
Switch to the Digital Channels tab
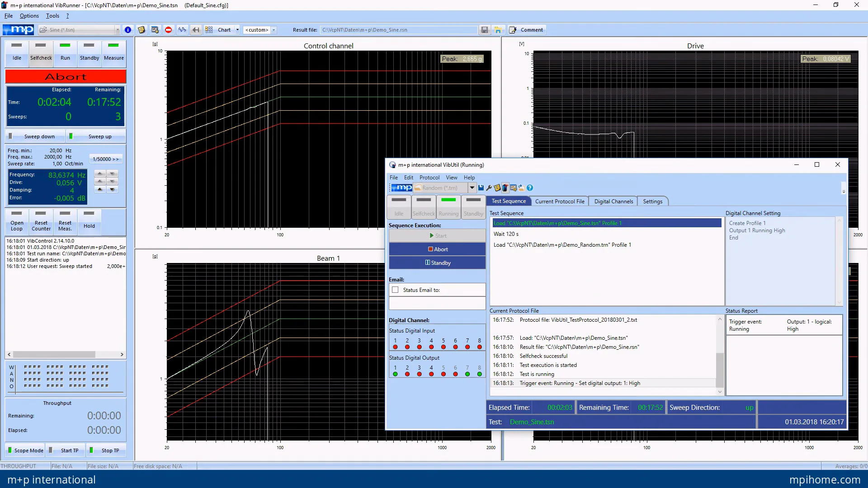pyautogui.click(x=613, y=202)
